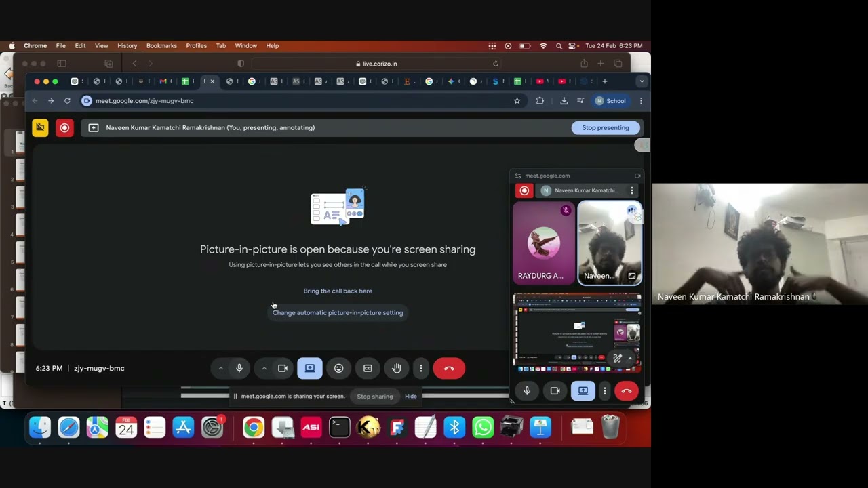Open the School profile button
The width and height of the screenshot is (868, 488).
[x=611, y=100]
